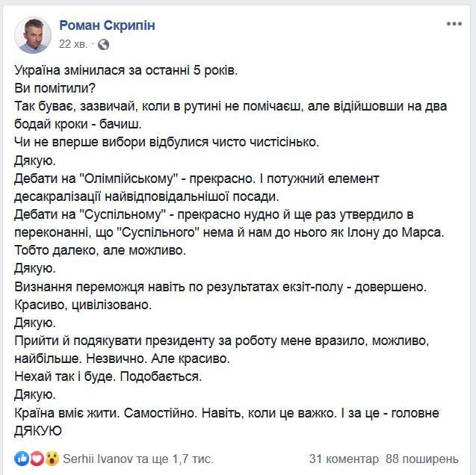Click the line Визнання переможця навіть по результатах

tap(220, 287)
